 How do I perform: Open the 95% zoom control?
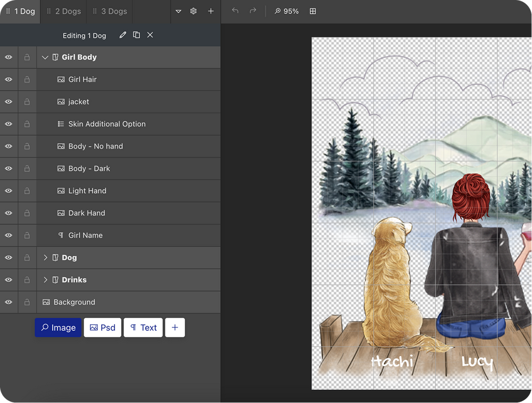point(287,11)
